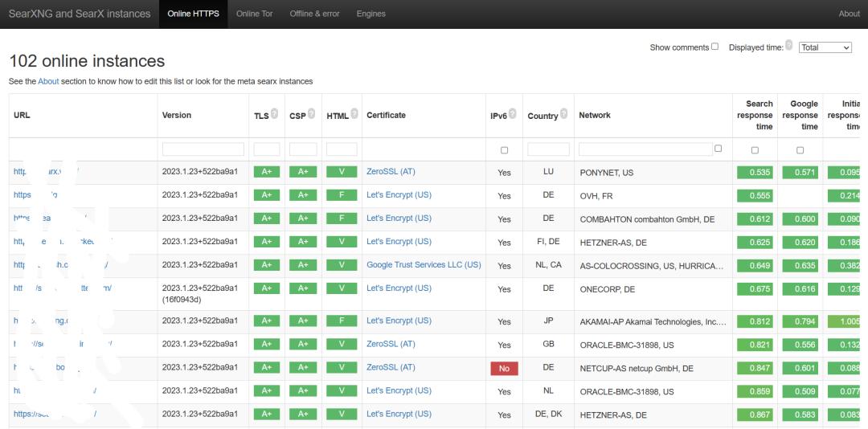Screen dimensions: 868x429
Task: Tick the IPv6 filter checkbox
Action: coord(504,150)
